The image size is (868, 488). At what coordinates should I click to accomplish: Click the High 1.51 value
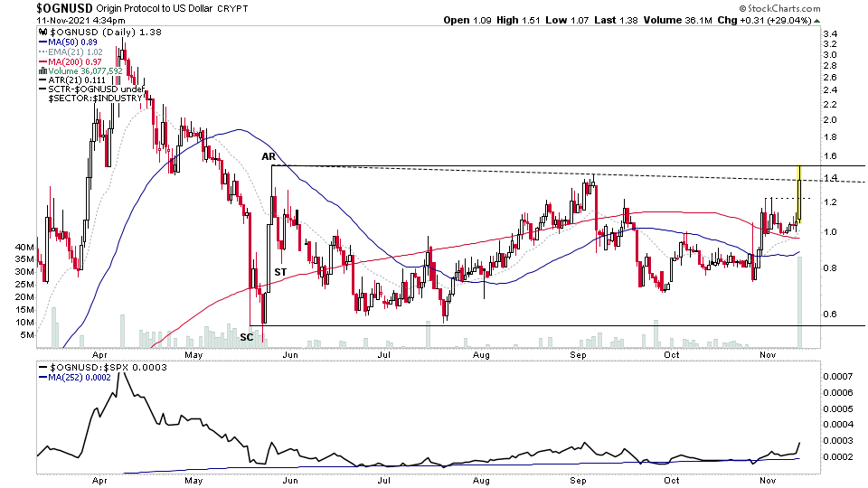[518, 20]
